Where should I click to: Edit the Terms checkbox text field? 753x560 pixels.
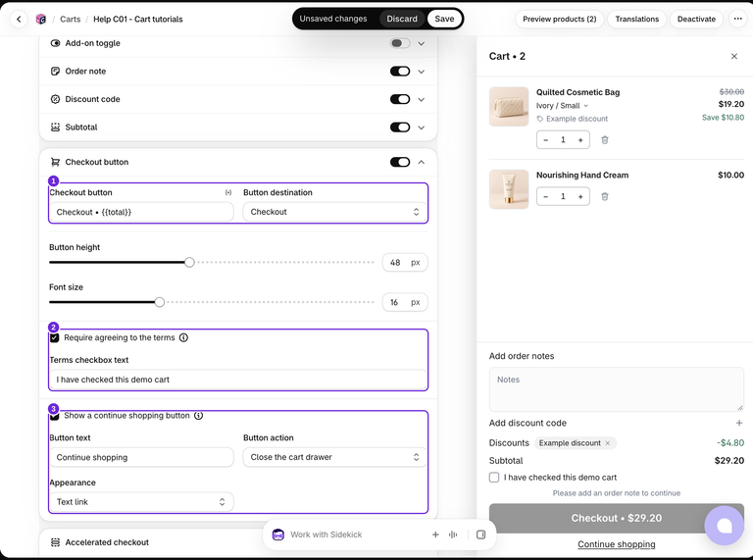point(238,380)
